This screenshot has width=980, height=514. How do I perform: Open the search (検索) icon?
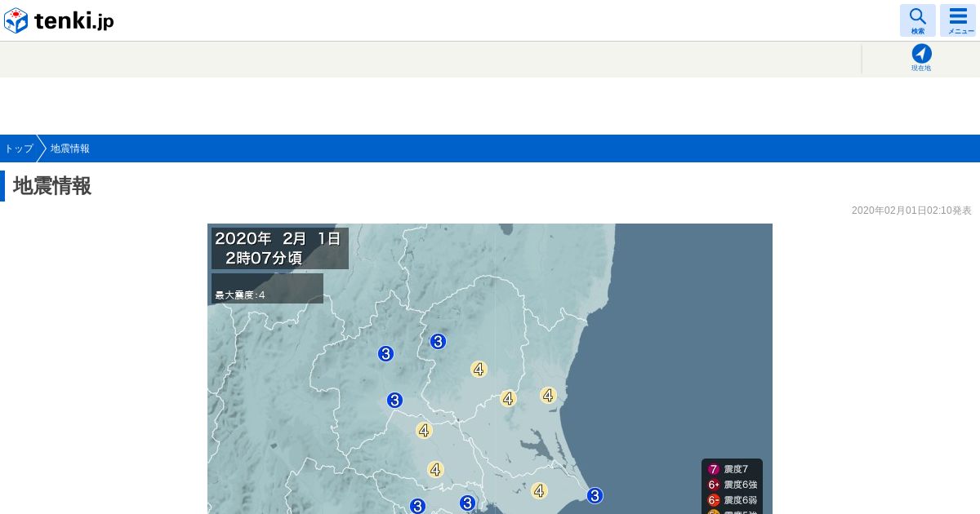click(917, 20)
